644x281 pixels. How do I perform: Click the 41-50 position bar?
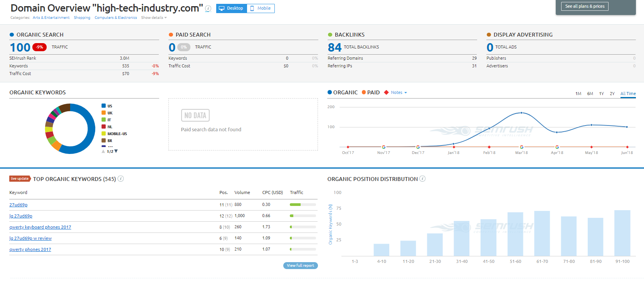point(488,238)
